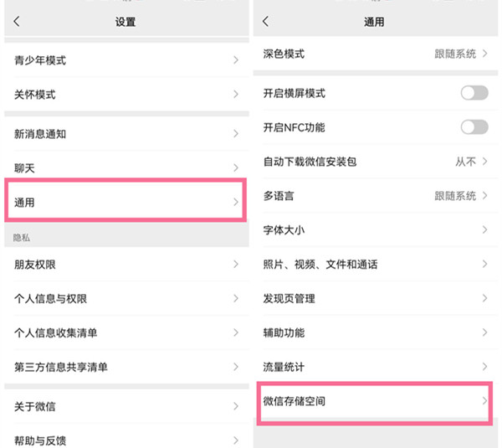Toggle 开启NFC功能 switch
This screenshot has height=448, width=502.
tap(474, 127)
